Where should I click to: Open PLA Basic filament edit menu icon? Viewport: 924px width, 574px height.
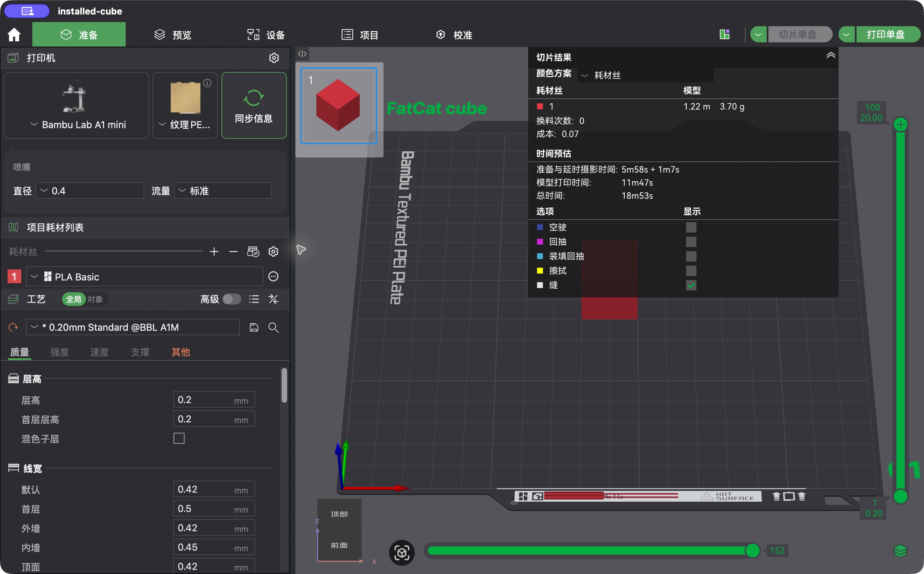tap(273, 276)
